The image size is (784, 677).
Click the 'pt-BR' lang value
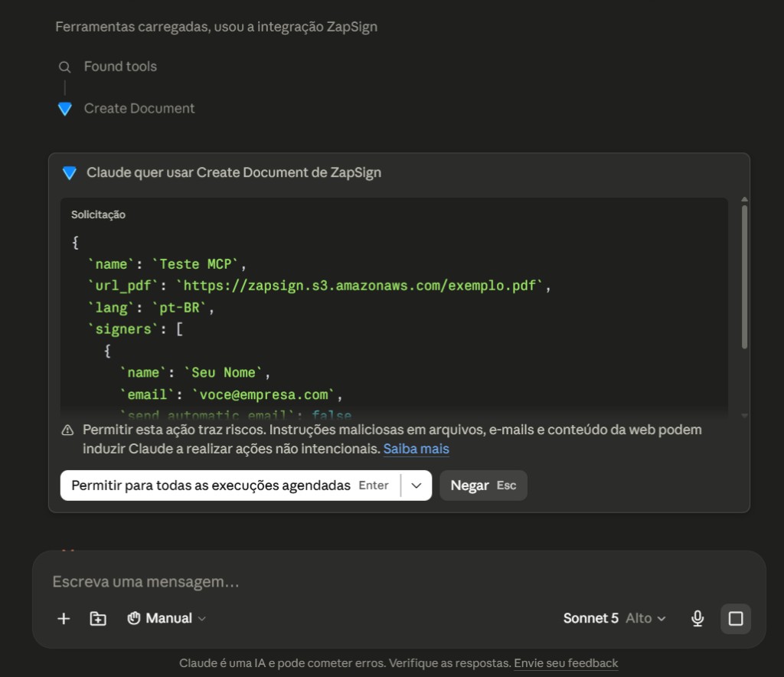click(179, 308)
